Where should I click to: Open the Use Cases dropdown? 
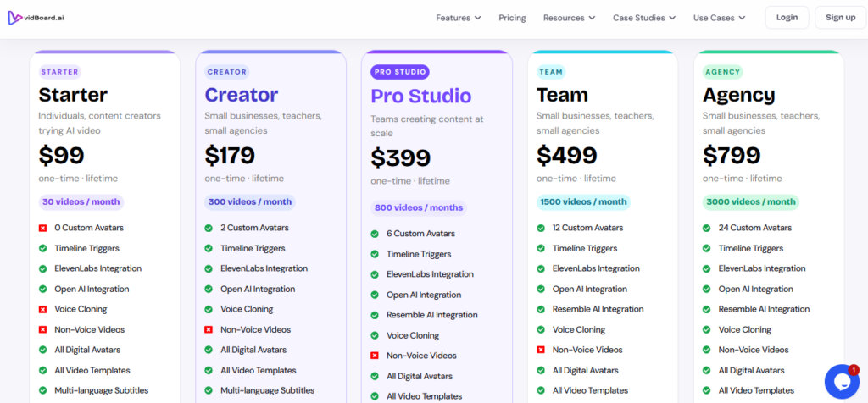coord(719,18)
